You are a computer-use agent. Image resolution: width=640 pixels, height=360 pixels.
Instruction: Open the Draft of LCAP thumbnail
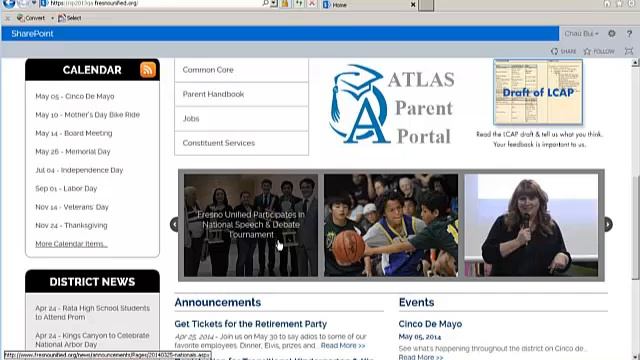coord(538,92)
